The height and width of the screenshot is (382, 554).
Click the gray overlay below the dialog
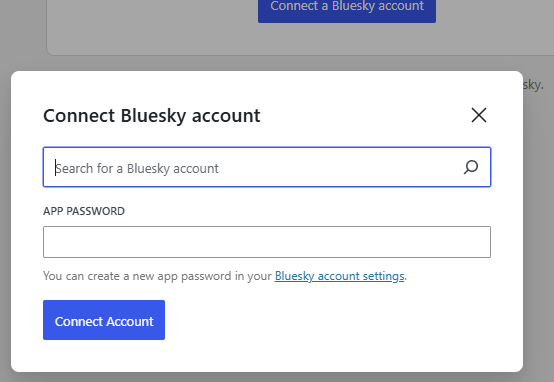tap(267, 377)
